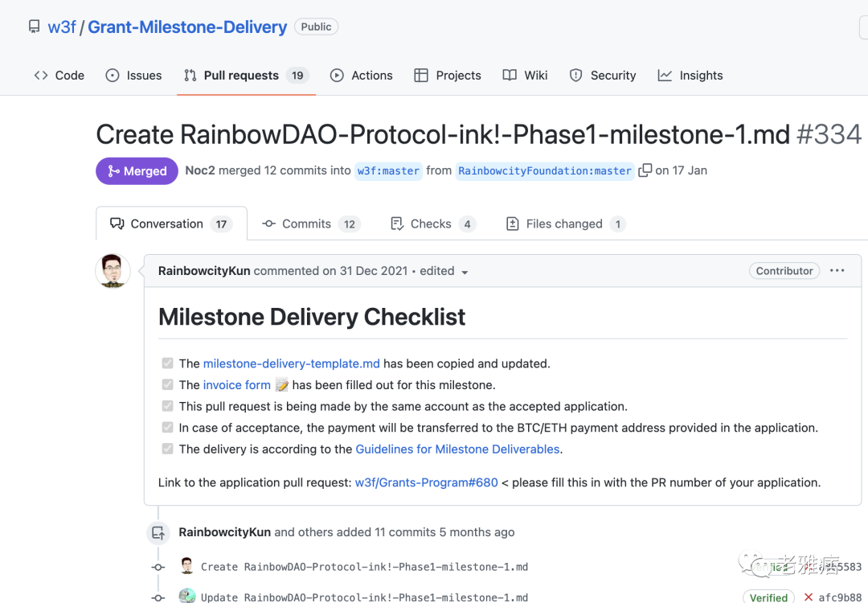Click the small avatar beside the Create commit
This screenshot has height=603, width=868.
point(187,565)
